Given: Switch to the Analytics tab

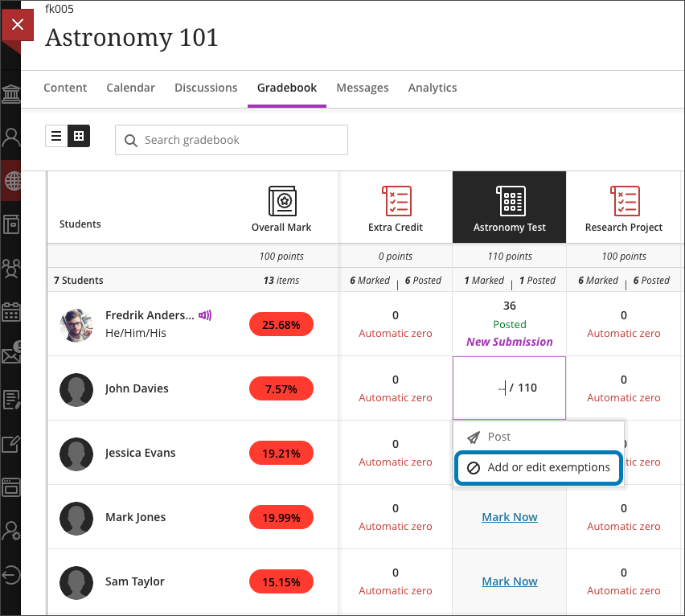Looking at the screenshot, I should pyautogui.click(x=432, y=88).
